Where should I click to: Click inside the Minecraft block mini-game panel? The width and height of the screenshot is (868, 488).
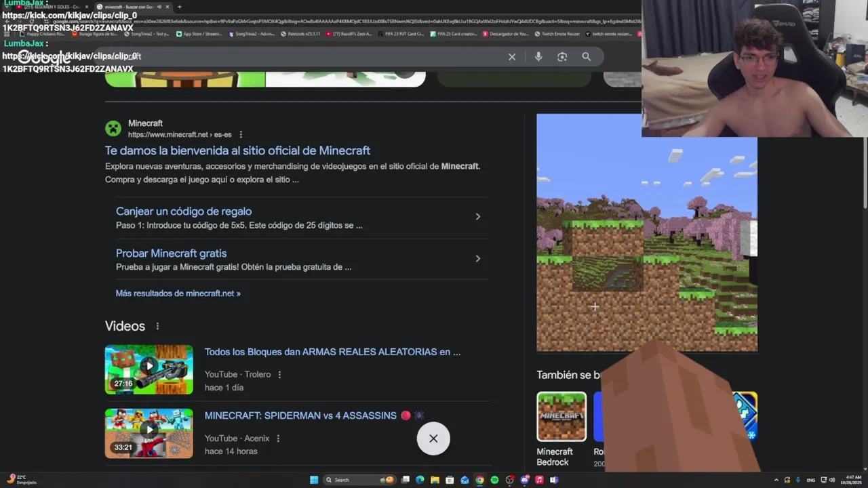[647, 232]
